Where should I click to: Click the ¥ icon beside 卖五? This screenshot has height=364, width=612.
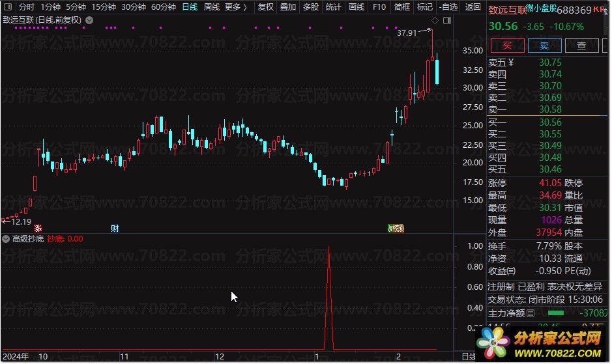click(511, 62)
